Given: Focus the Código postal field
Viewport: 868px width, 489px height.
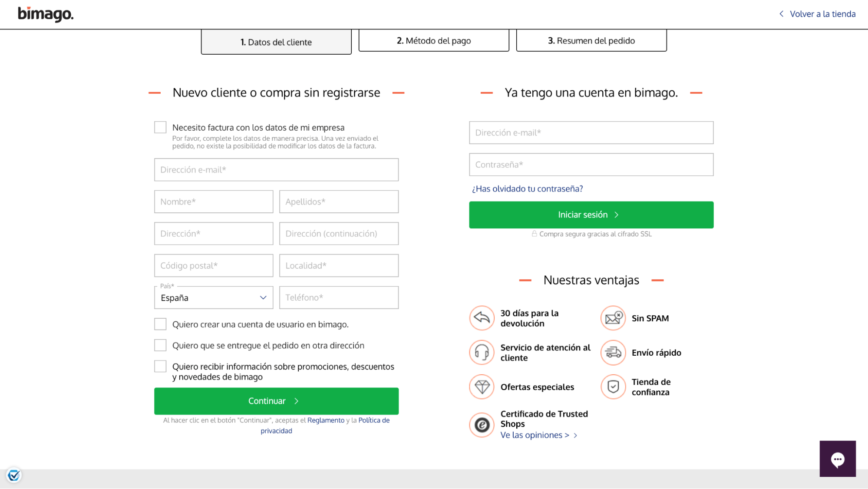Looking at the screenshot, I should click(x=214, y=265).
